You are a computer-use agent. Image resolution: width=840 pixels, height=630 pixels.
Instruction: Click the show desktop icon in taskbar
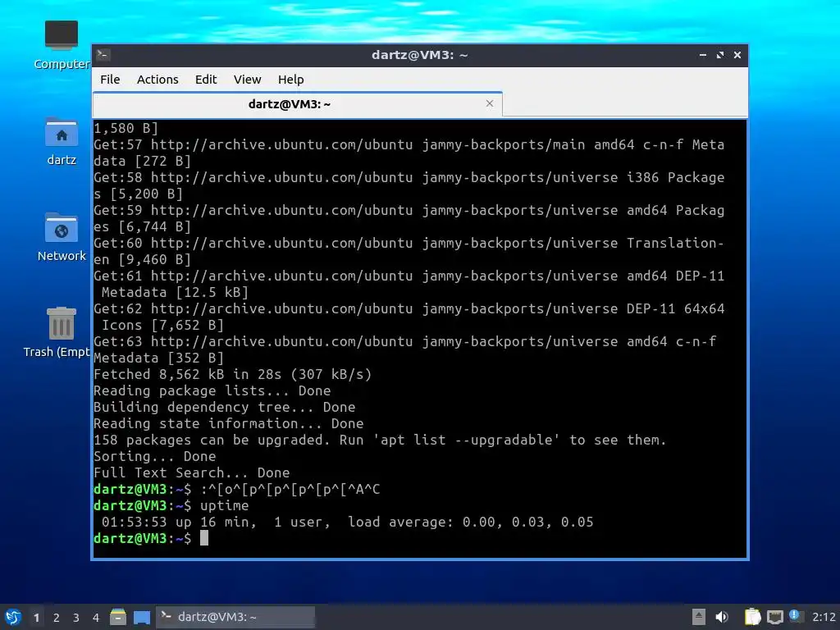tap(141, 617)
